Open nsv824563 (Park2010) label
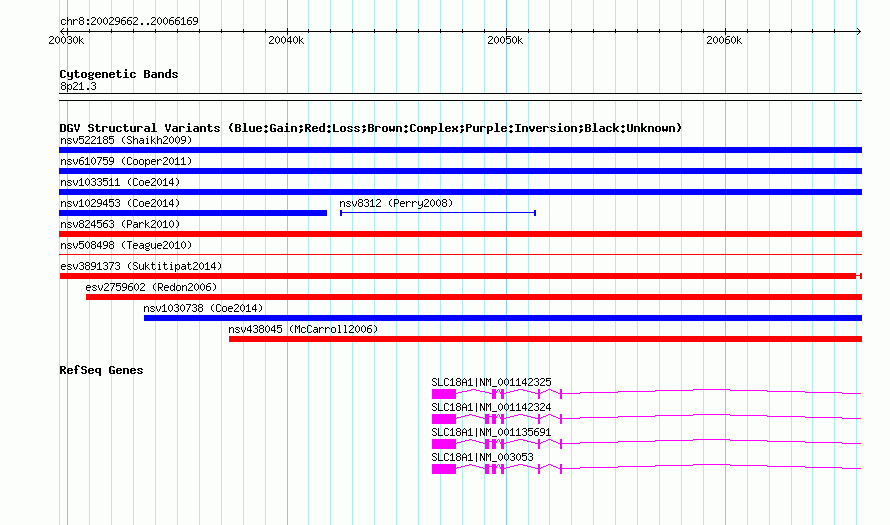 pos(120,224)
